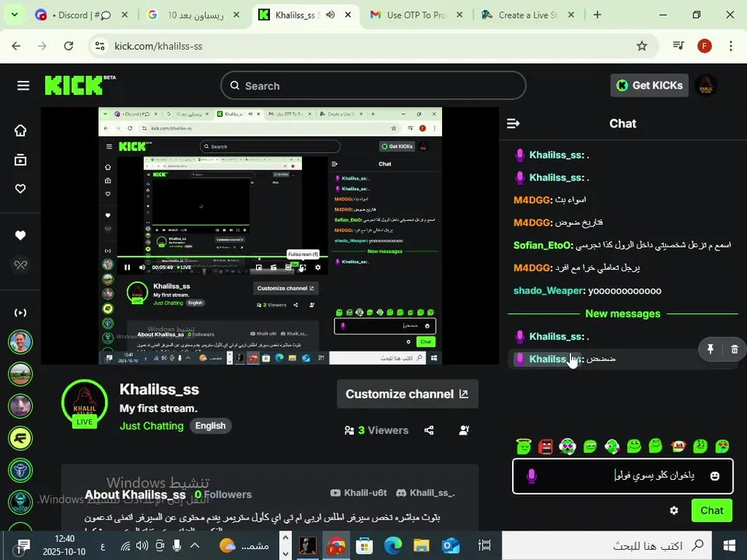Show hidden system tray icons
Image resolution: width=747 pixels, height=560 pixels.
click(195, 546)
